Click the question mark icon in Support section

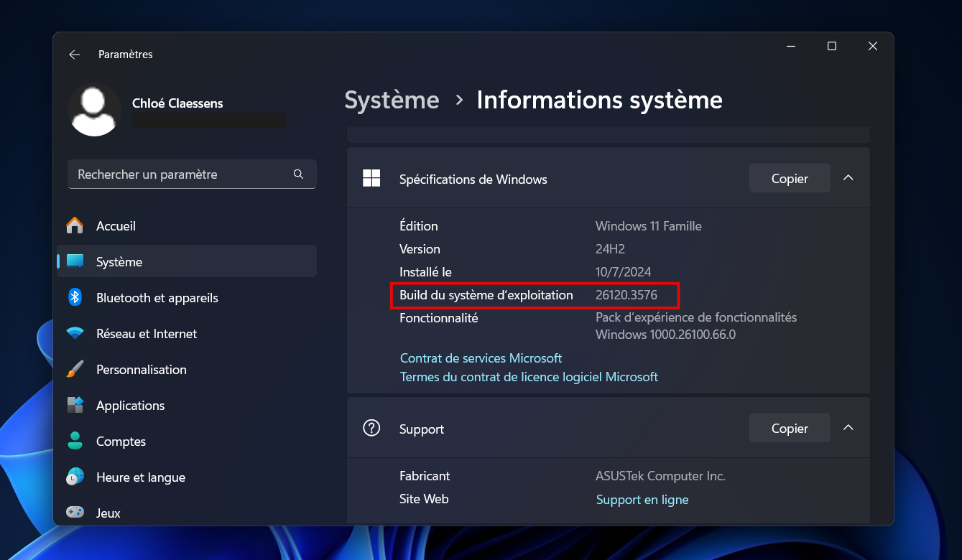point(371,427)
